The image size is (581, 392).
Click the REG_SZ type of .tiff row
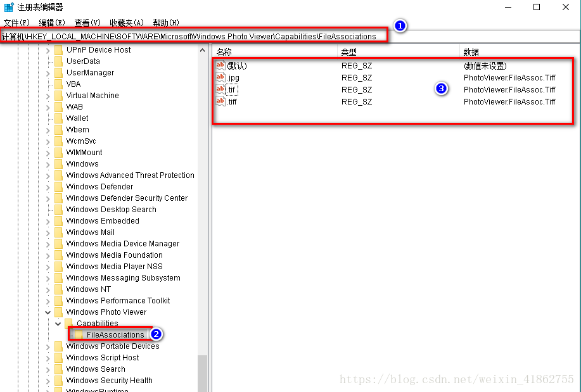point(357,101)
